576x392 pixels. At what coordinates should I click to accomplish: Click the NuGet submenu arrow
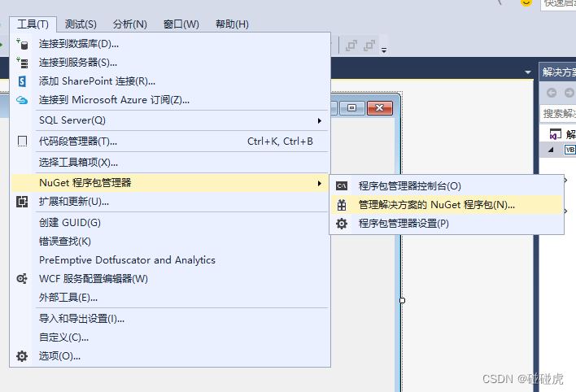[x=320, y=183]
